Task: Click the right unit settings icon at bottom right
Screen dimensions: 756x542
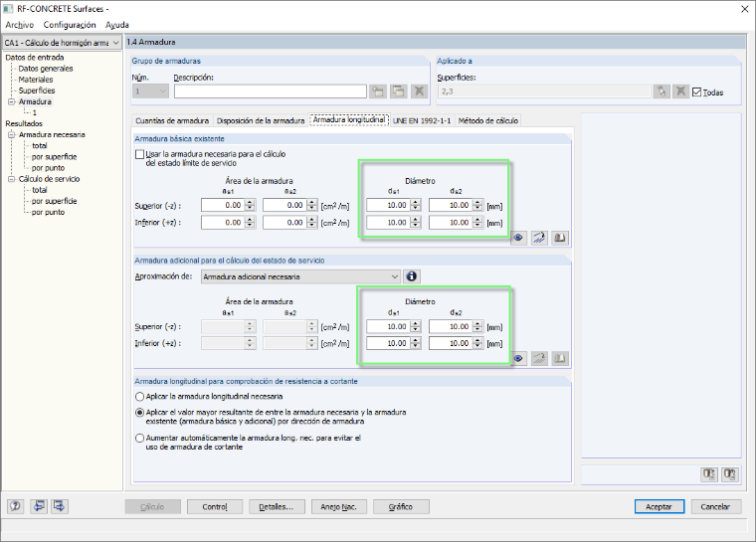Action: (730, 474)
